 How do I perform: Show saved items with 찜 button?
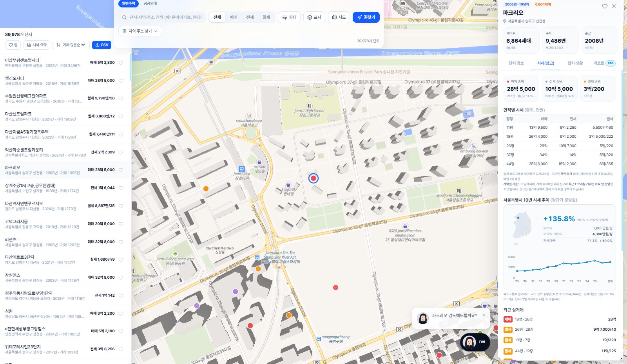coord(13,45)
